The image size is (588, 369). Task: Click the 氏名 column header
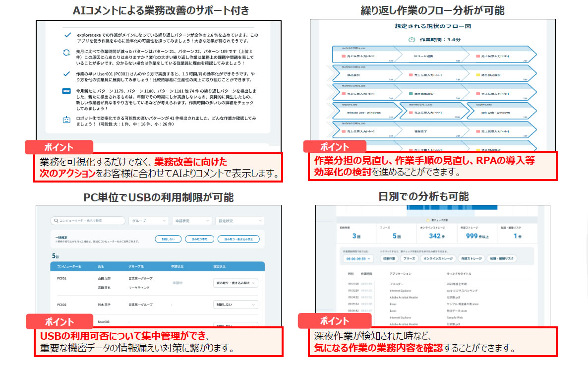[x=101, y=267]
